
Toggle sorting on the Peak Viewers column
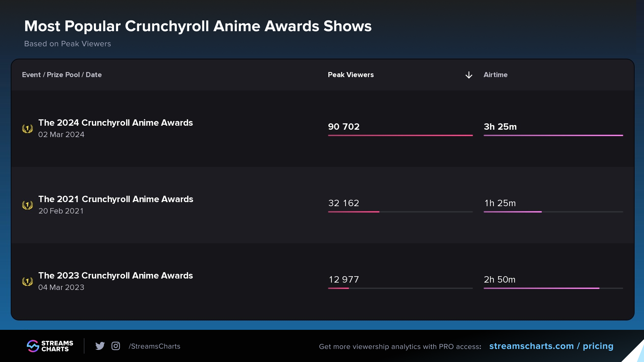click(x=351, y=75)
